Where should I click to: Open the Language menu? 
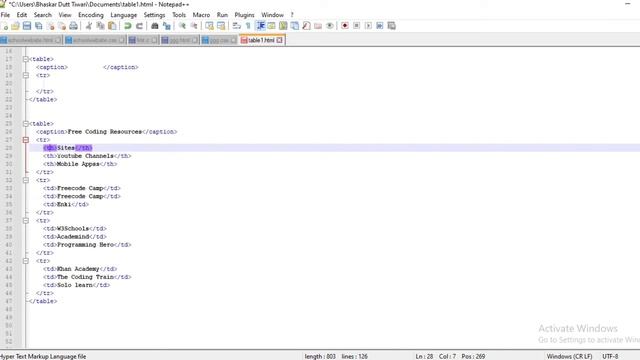coord(124,15)
